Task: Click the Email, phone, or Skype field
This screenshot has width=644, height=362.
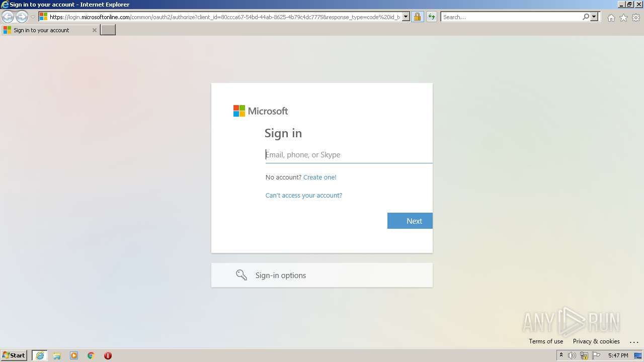Action: (x=349, y=155)
